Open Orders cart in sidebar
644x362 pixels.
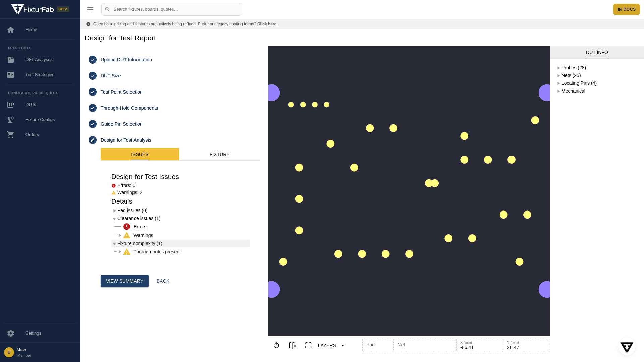tap(40, 135)
